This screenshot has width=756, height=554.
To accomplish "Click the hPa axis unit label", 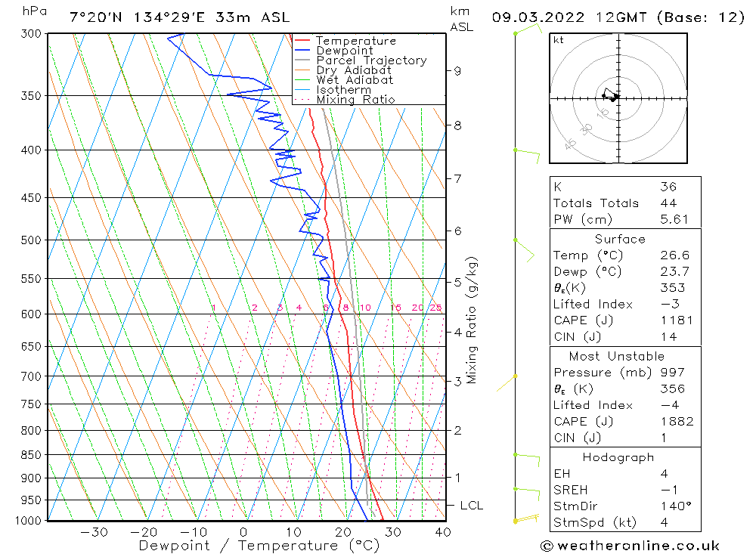I will pyautogui.click(x=34, y=11).
